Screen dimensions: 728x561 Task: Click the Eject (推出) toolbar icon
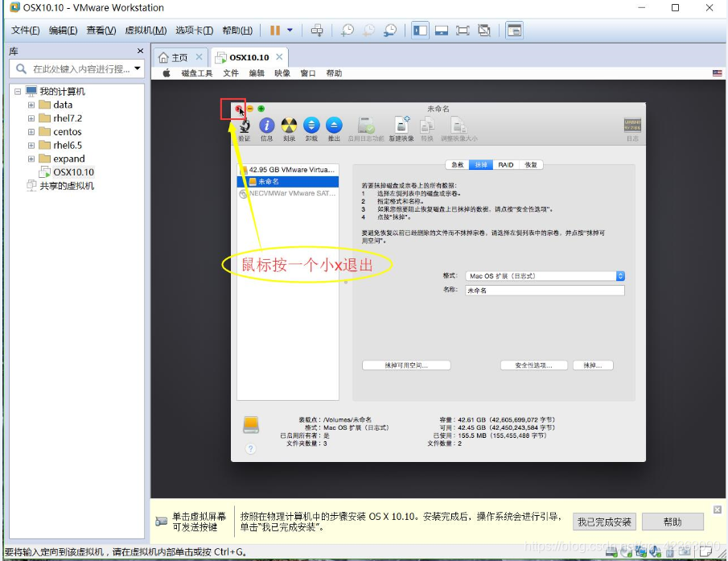(x=334, y=126)
